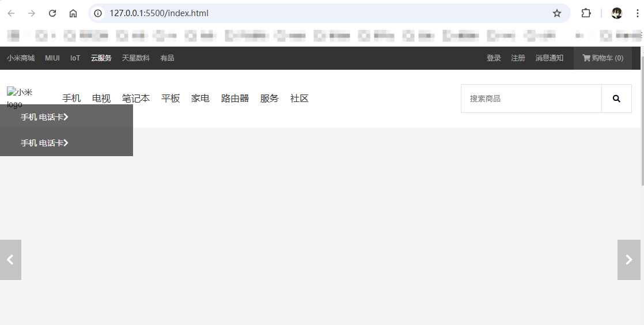This screenshot has height=325, width=644.
Task: Click the browser forward arrow
Action: [x=32, y=13]
